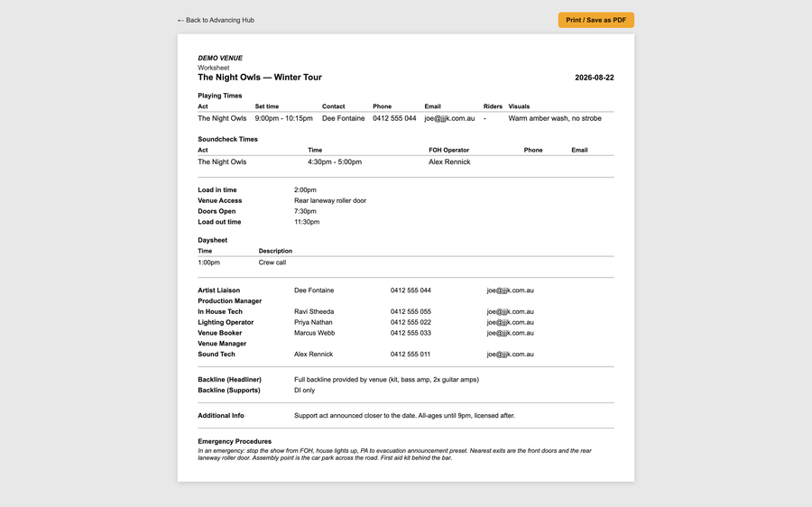Click Backline (Headliner) description text
The image size is (812, 507).
[x=386, y=380]
